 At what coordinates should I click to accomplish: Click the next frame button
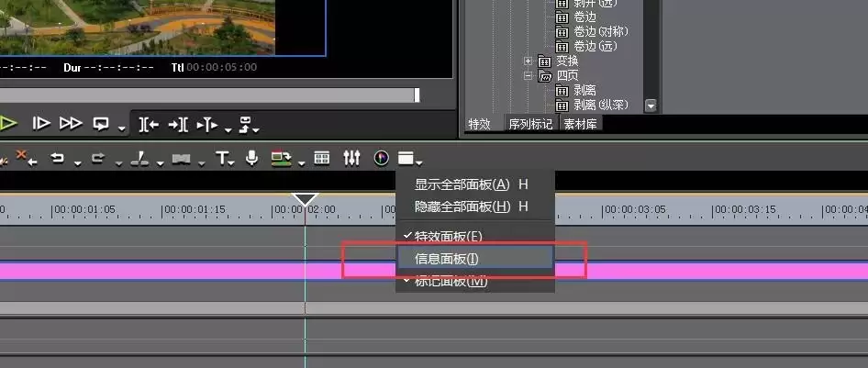click(x=41, y=124)
